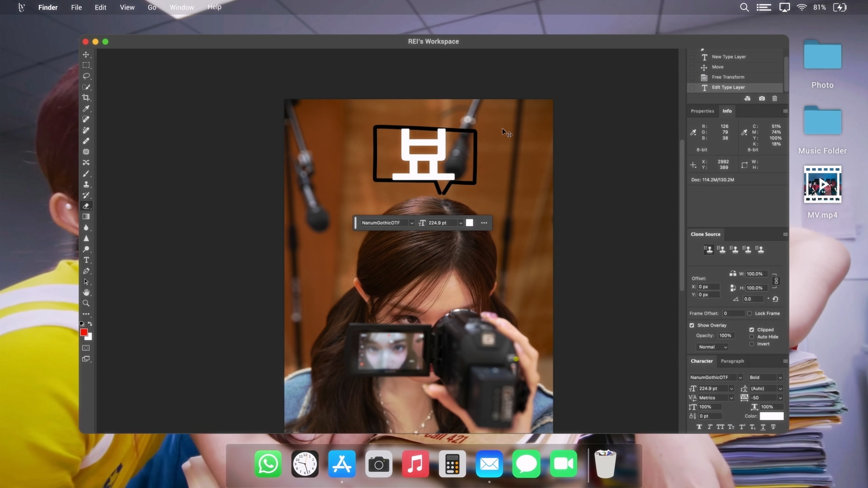Screen dimensions: 868x488
Task: Open tracking -50 dropdown
Action: pyautogui.click(x=780, y=398)
